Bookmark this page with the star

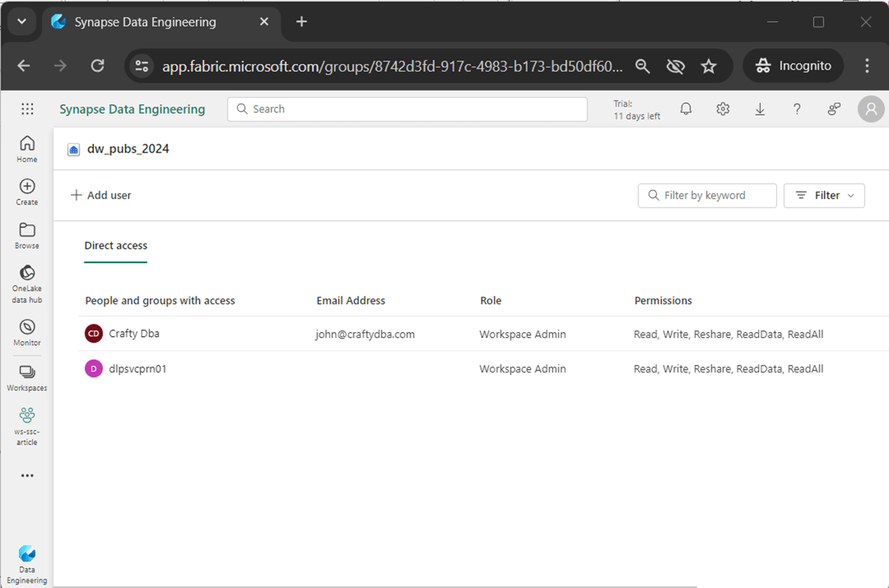(x=709, y=66)
